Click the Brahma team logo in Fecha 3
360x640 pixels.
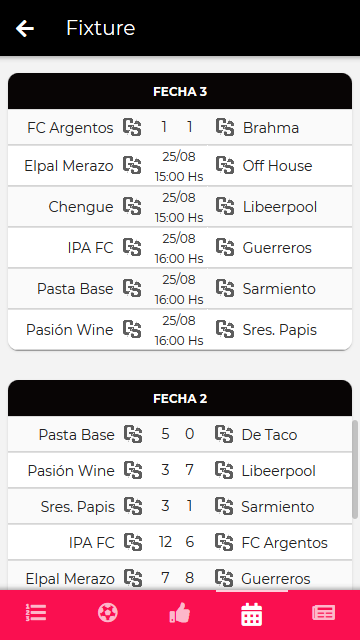[x=225, y=127]
